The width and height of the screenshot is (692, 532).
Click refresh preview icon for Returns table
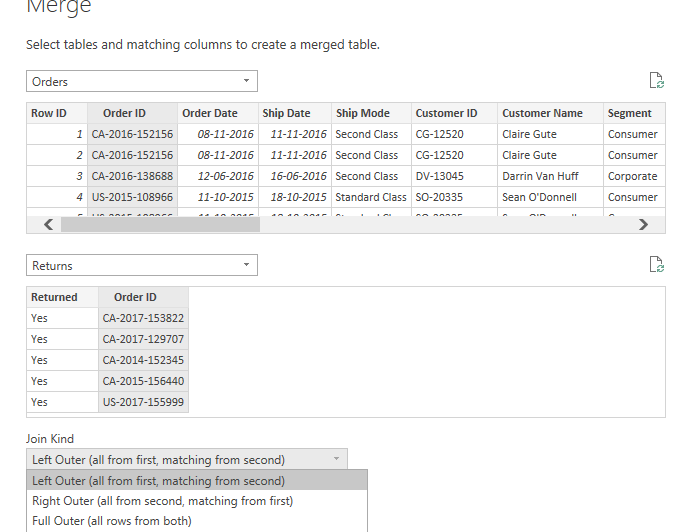pyautogui.click(x=657, y=265)
